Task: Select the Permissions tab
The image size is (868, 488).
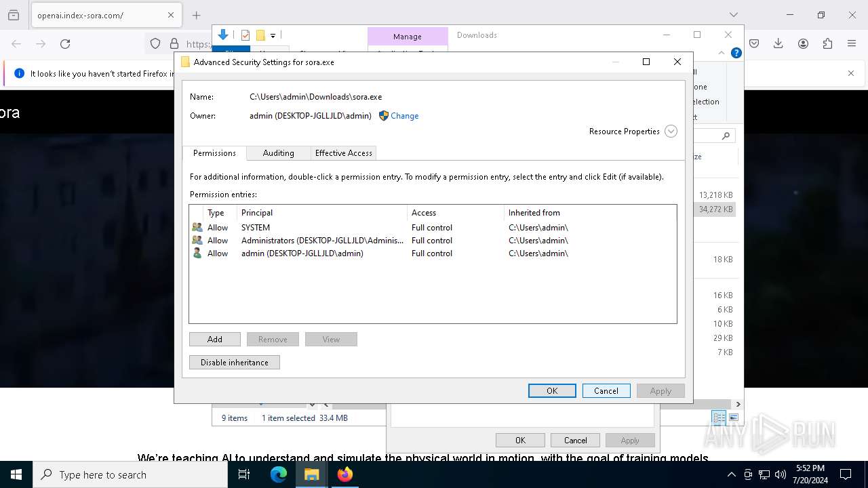Action: 214,153
